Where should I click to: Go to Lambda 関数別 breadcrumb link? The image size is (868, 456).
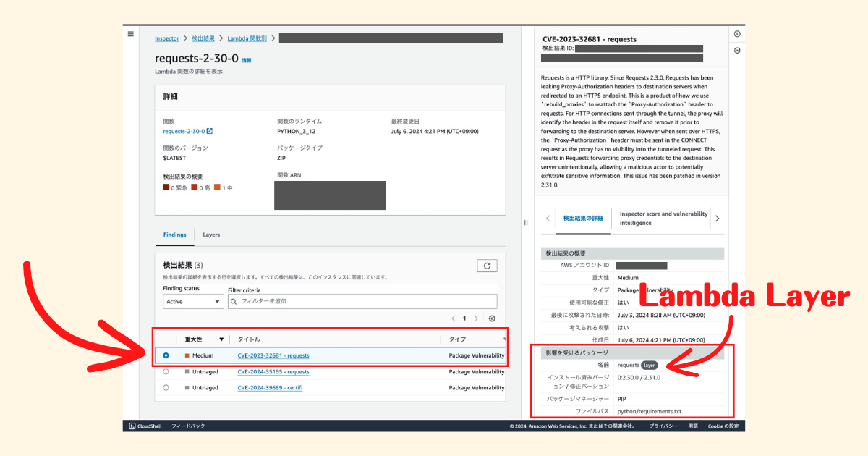coord(247,38)
